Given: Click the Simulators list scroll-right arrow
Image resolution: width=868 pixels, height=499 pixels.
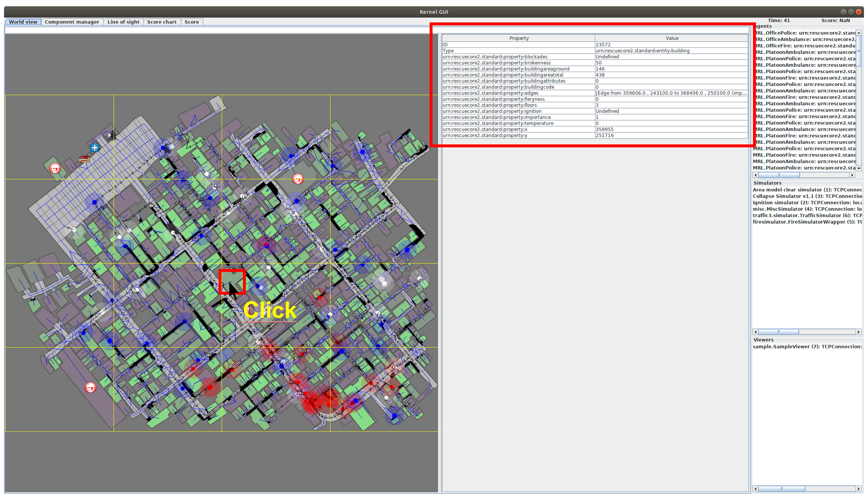Looking at the screenshot, I should 859,332.
